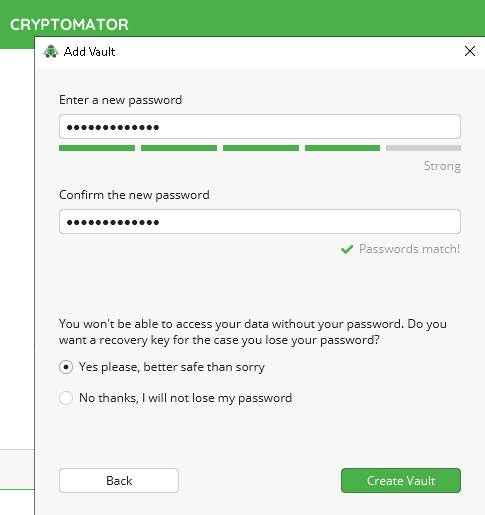Click the gray fifth strength bar segment
This screenshot has height=515, width=485.
pyautogui.click(x=424, y=148)
